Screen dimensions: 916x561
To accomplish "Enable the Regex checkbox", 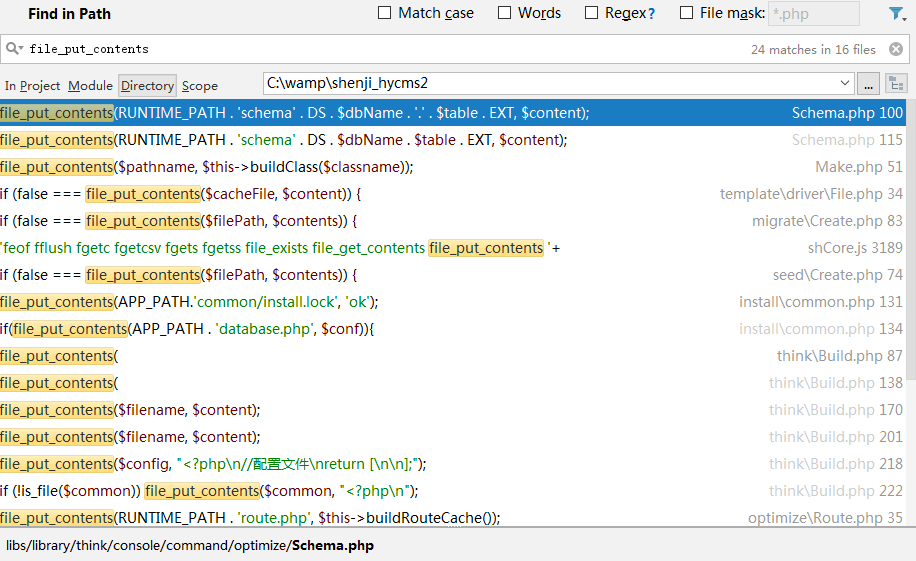I will (x=591, y=13).
